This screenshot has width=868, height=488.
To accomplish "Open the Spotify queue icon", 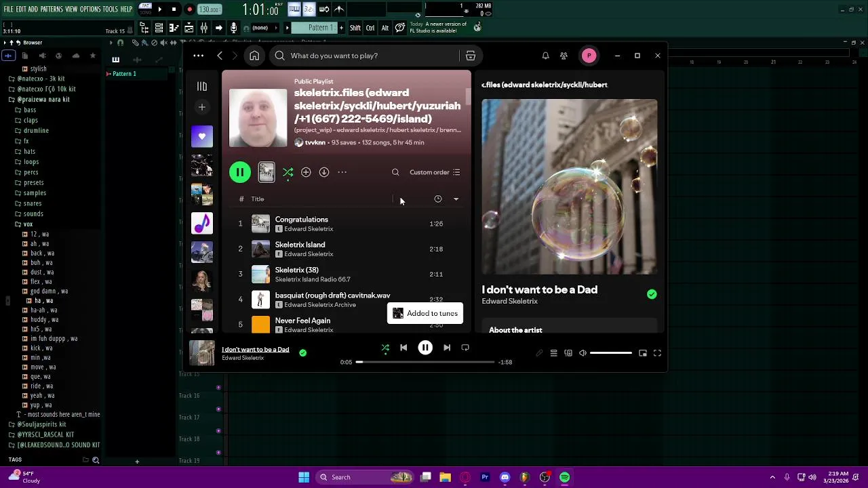I will click(553, 353).
